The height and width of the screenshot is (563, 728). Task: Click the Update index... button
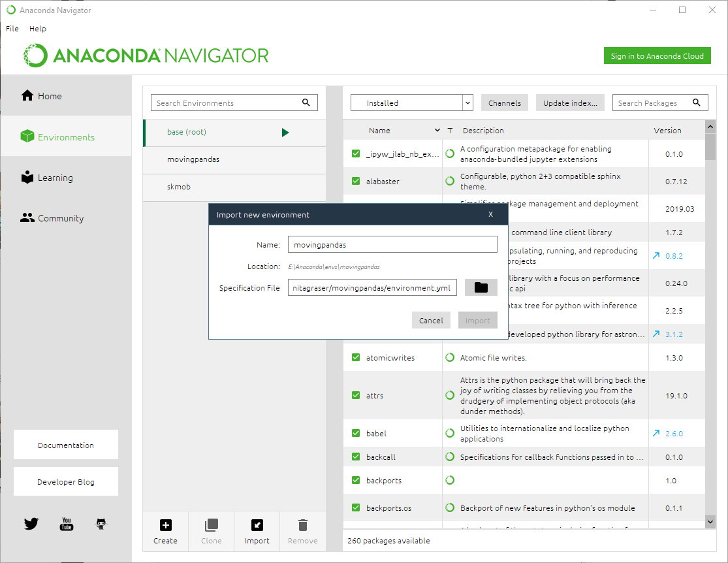pos(570,103)
